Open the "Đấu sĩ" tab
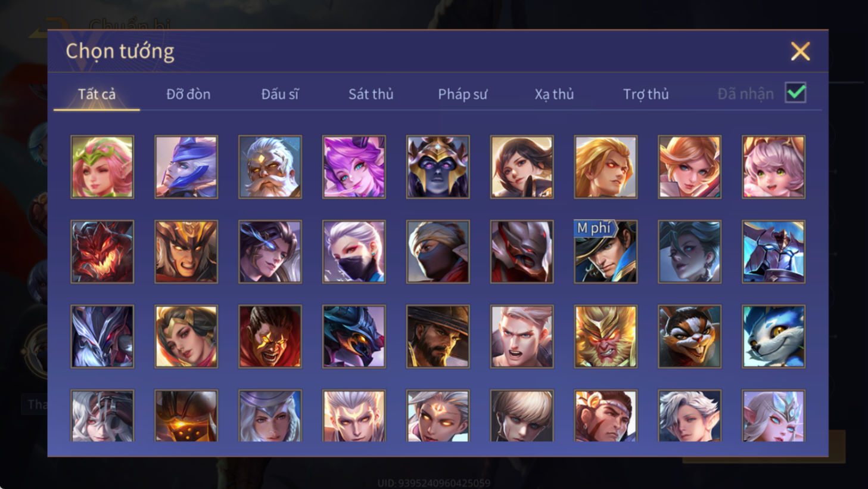 pyautogui.click(x=280, y=94)
